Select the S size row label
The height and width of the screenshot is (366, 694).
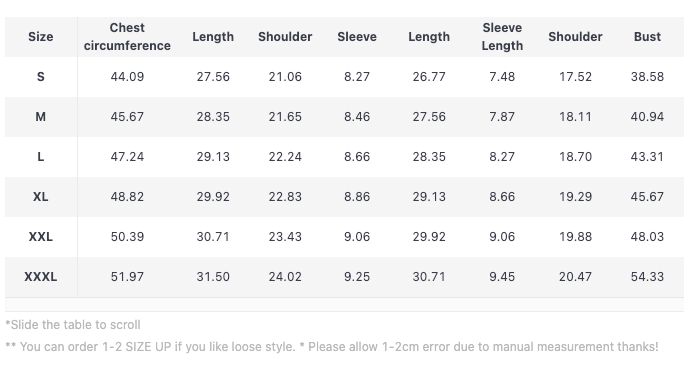[x=41, y=77]
